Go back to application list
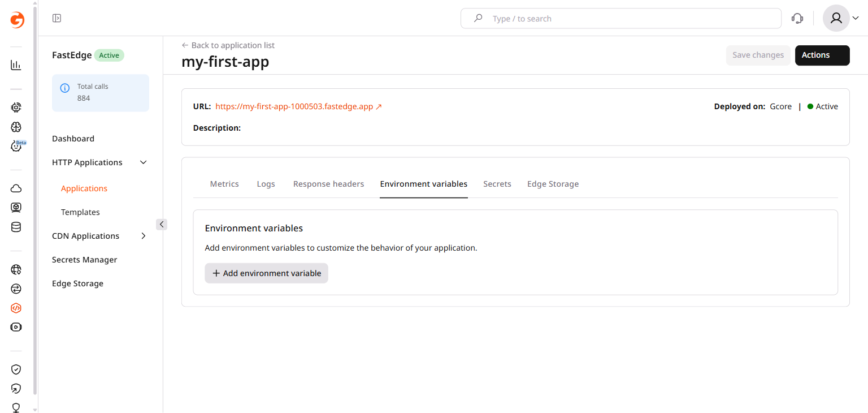Screen dimensions: 868x413 [228, 45]
